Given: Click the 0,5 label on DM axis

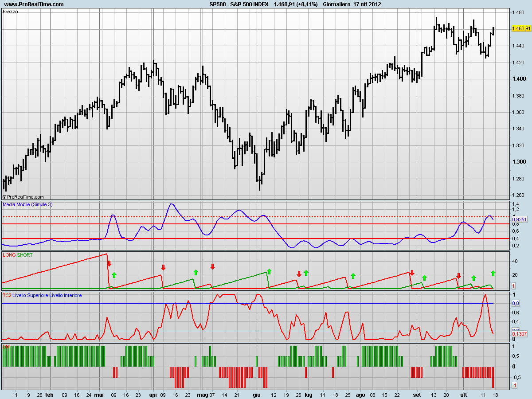Looking at the screenshot, I should 515,356.
